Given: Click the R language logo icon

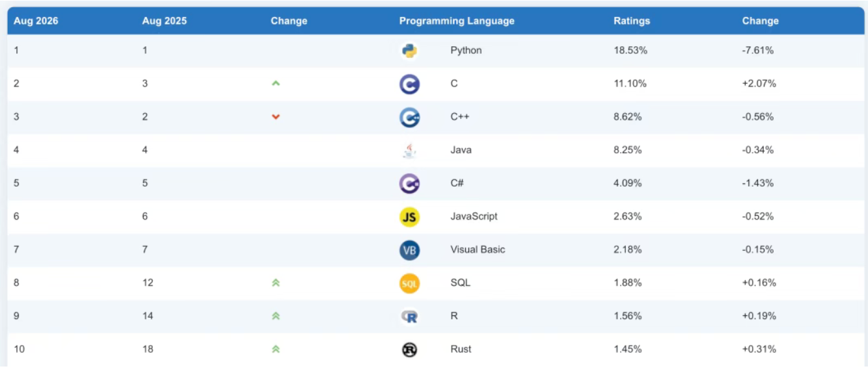Looking at the screenshot, I should [409, 316].
